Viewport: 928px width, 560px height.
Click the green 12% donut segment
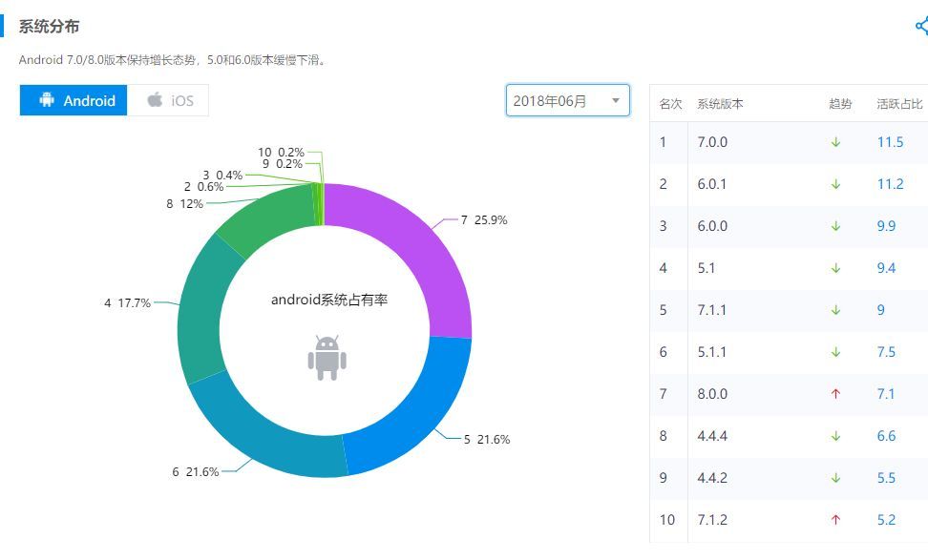coord(269,216)
